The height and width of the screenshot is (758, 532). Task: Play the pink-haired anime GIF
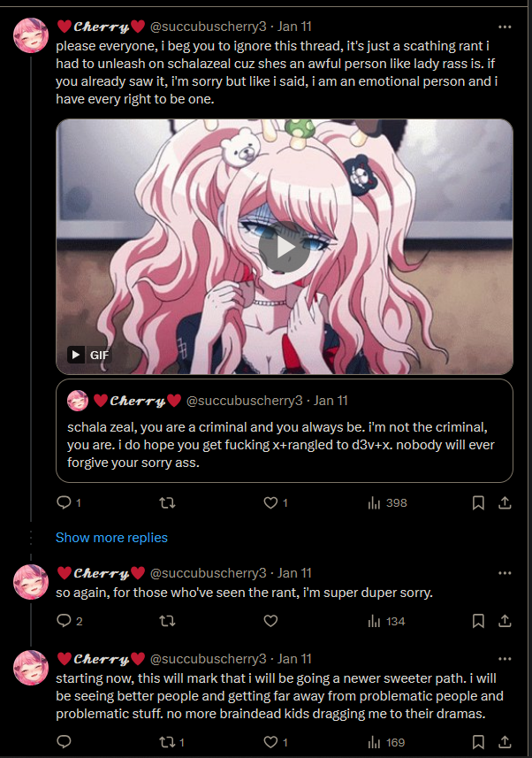coord(285,247)
